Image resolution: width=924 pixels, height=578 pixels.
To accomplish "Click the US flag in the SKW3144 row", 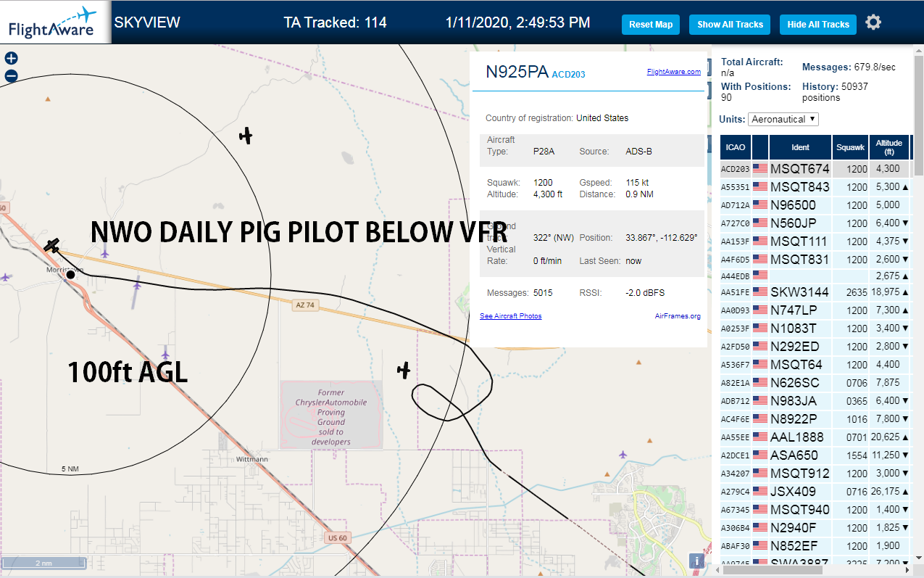I will pyautogui.click(x=760, y=292).
